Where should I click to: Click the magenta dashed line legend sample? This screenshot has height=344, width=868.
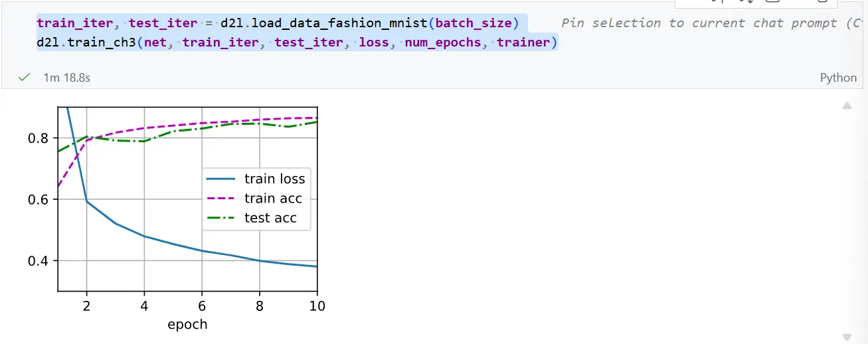(222, 199)
